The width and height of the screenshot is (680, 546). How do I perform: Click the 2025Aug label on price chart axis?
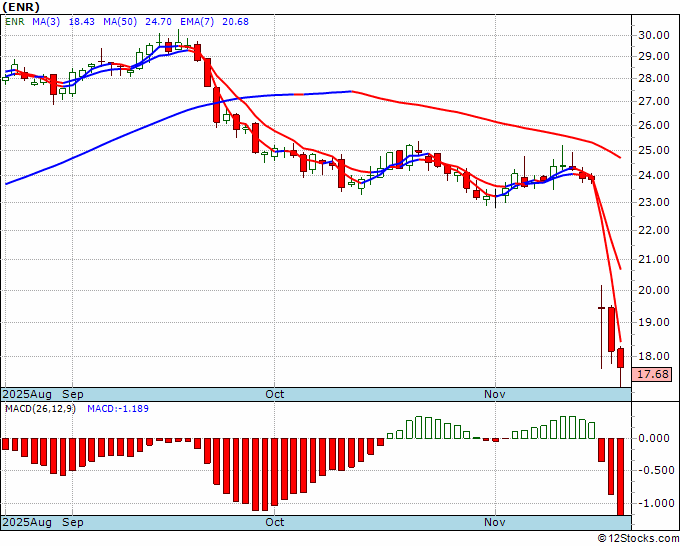(x=27, y=394)
